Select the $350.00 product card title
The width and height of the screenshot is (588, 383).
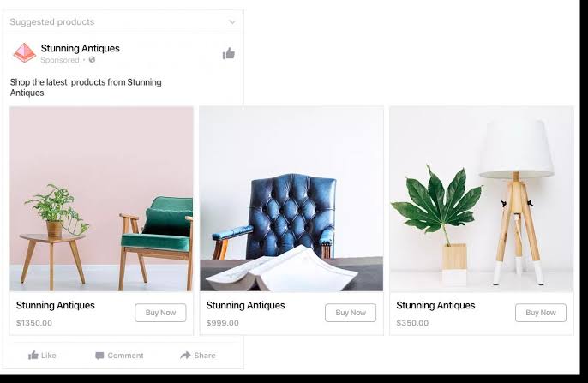pyautogui.click(x=435, y=305)
